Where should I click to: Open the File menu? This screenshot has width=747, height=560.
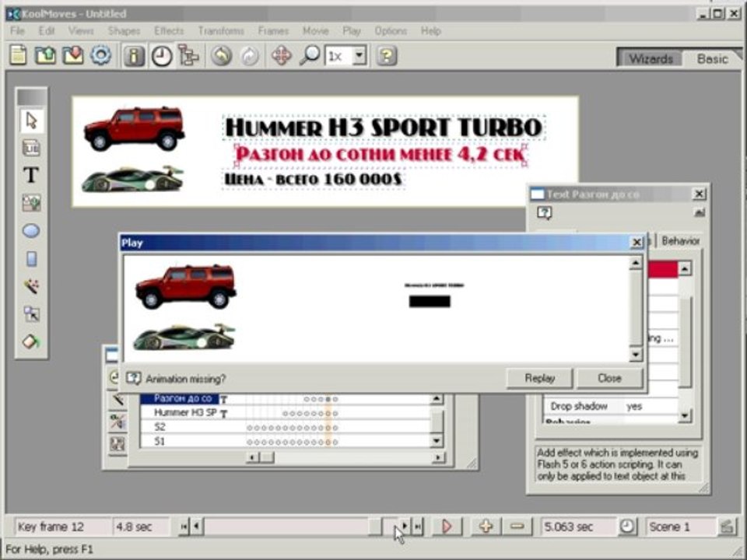(x=17, y=31)
